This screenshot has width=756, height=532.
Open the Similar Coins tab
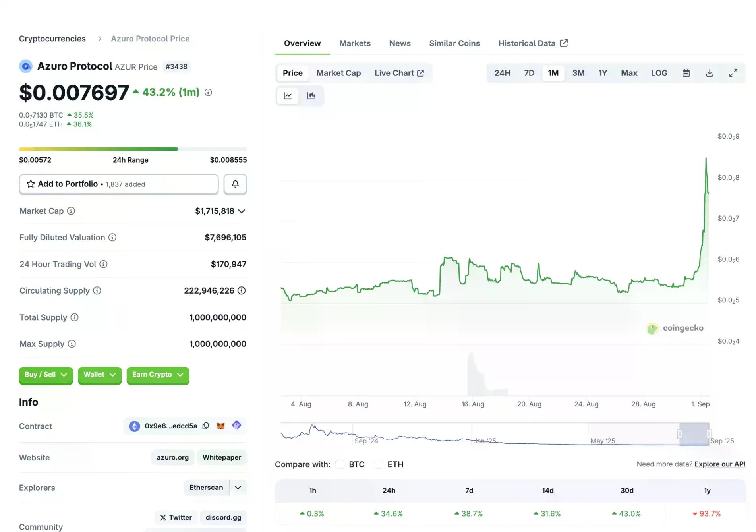point(454,43)
